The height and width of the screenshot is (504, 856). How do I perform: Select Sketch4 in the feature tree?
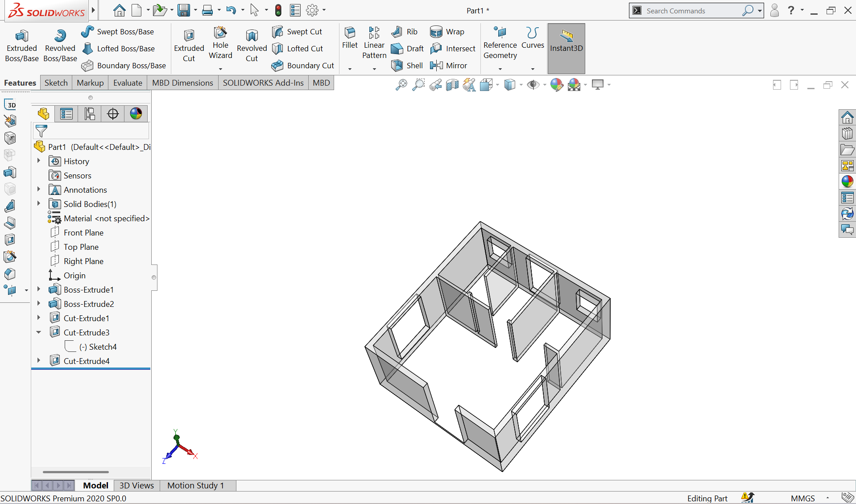click(x=103, y=347)
